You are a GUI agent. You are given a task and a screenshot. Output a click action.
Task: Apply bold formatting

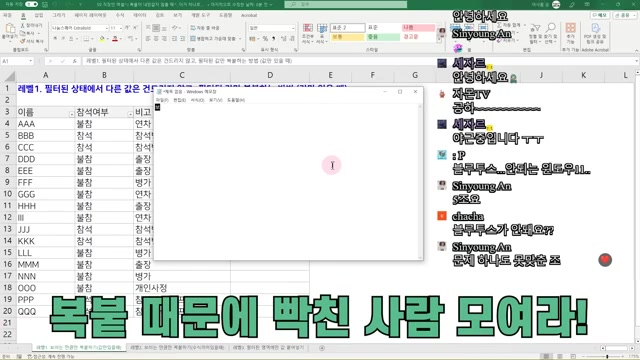(55, 38)
